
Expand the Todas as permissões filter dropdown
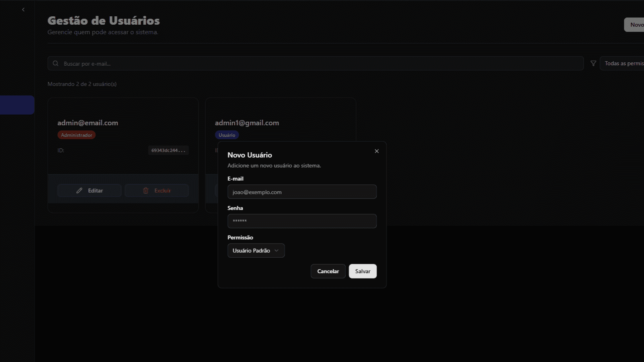pos(623,64)
